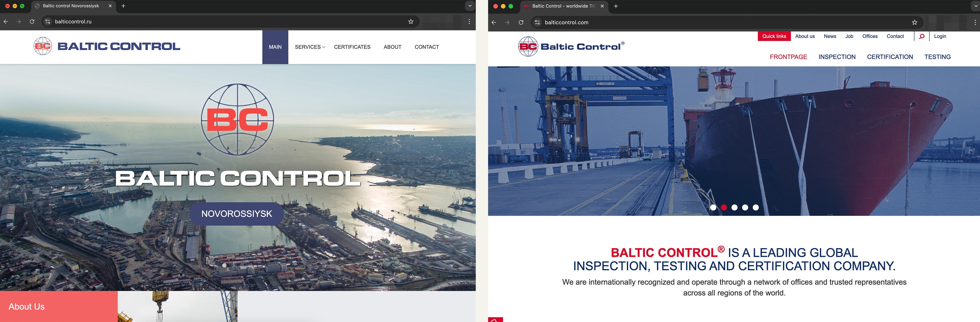
Task: Open site info icon beside balticcontrol.com address
Action: [537, 22]
